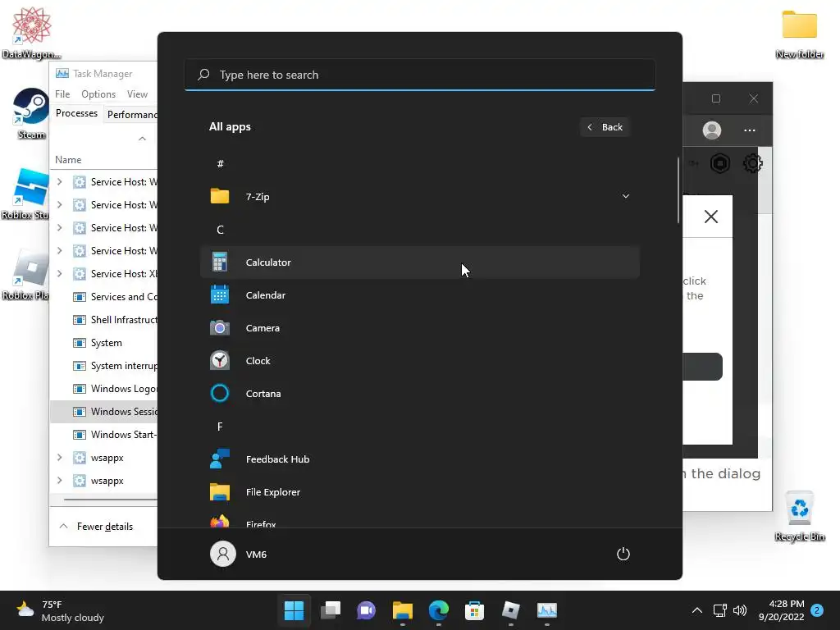
Task: Expand the 7-Zip folder dropdown
Action: pyautogui.click(x=625, y=197)
